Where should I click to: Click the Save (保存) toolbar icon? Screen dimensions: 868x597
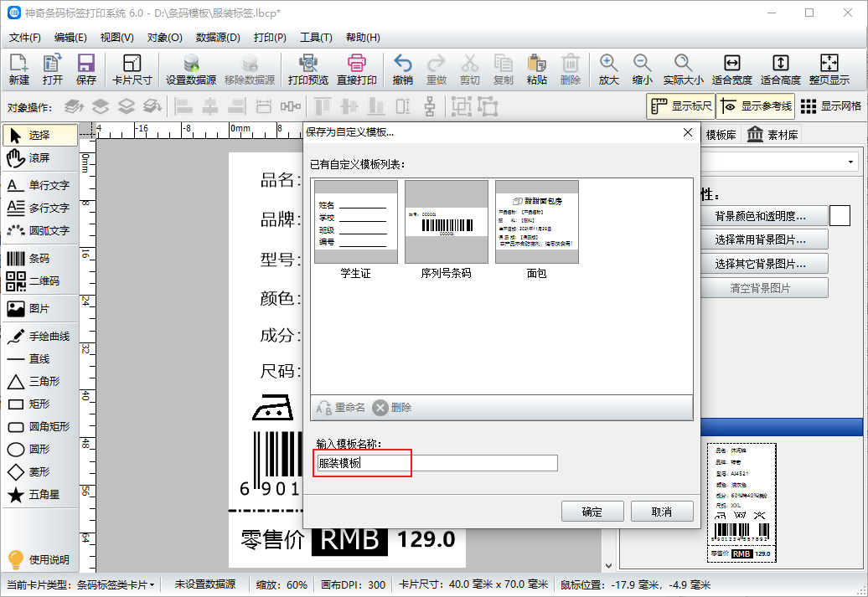click(x=85, y=69)
